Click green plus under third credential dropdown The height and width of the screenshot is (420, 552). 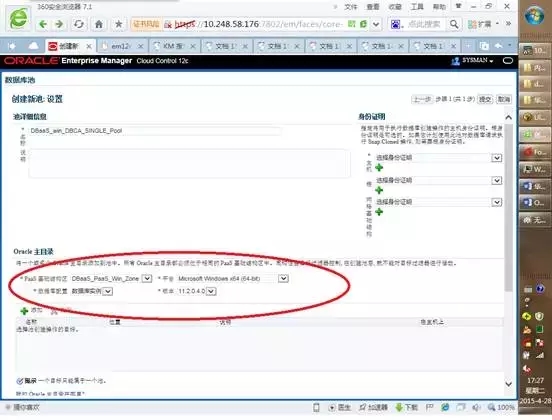[379, 212]
